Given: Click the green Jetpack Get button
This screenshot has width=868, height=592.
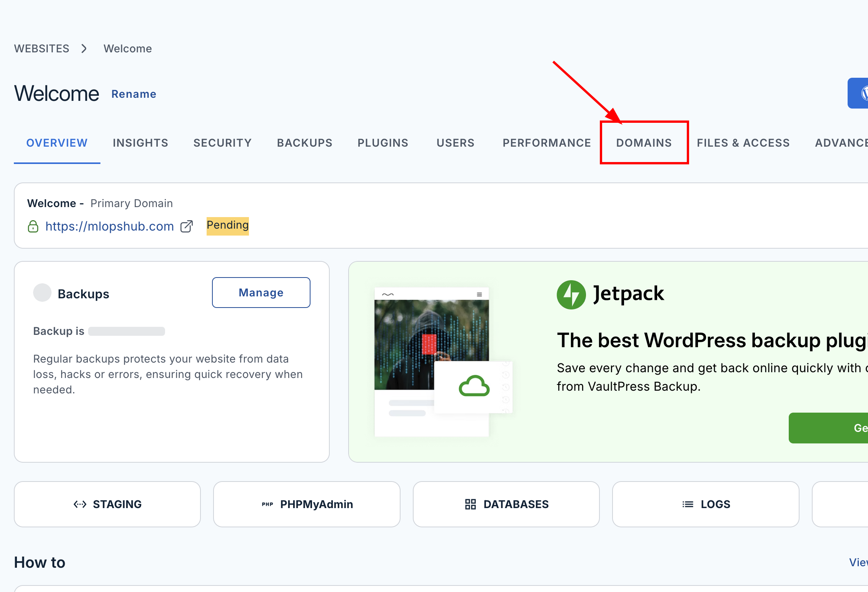Looking at the screenshot, I should click(x=828, y=428).
